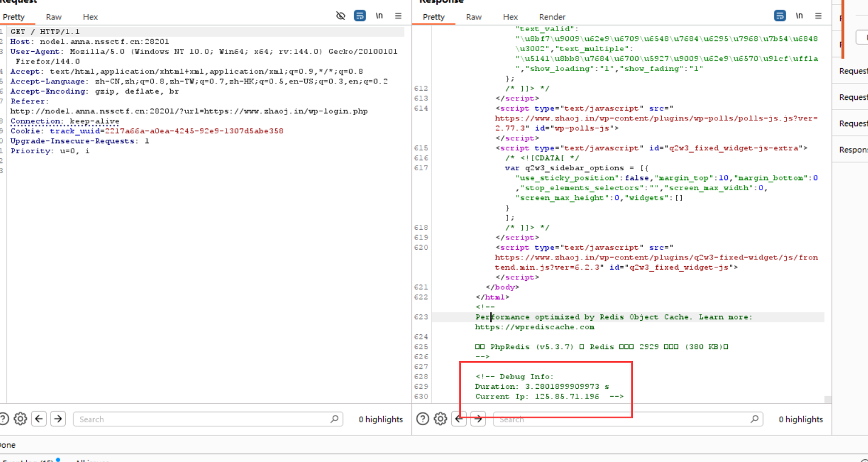Click the Request panel "0 highlights" label

(x=381, y=419)
